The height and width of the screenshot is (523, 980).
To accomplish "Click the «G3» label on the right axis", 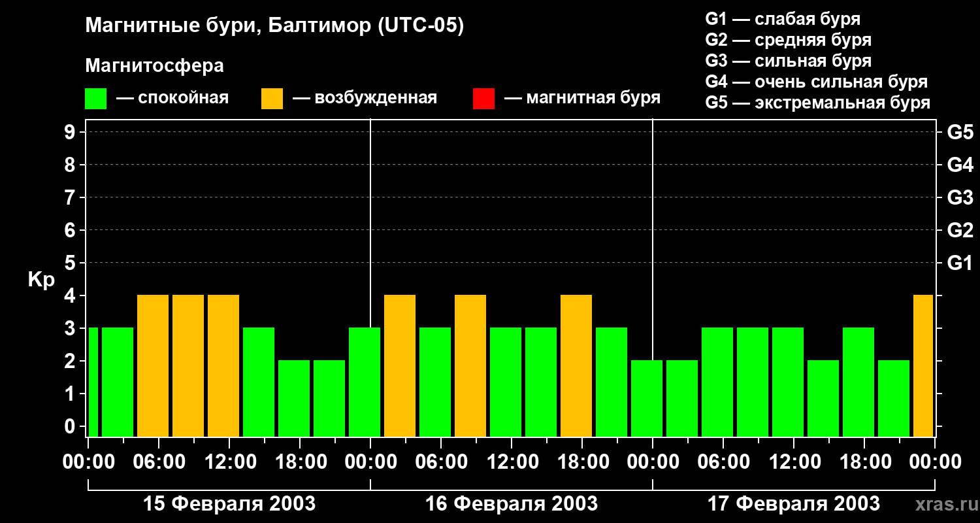I will coord(960,197).
